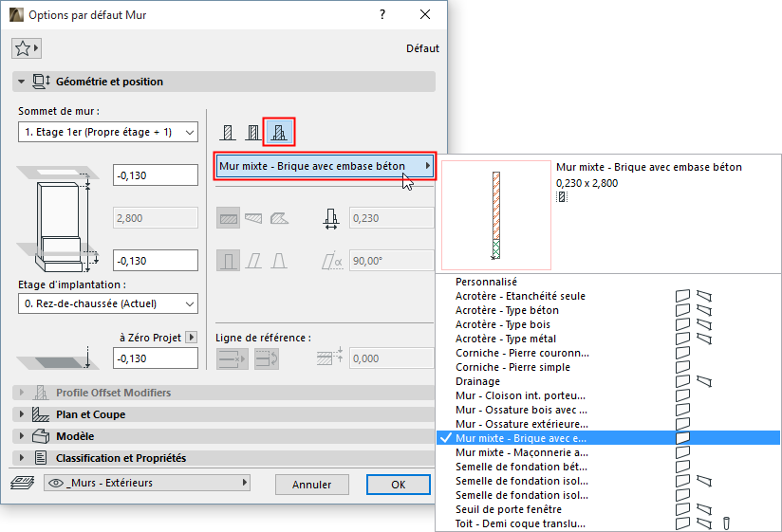This screenshot has width=782, height=532.
Task: Click the profile preview thumbnail
Action: pos(496,215)
